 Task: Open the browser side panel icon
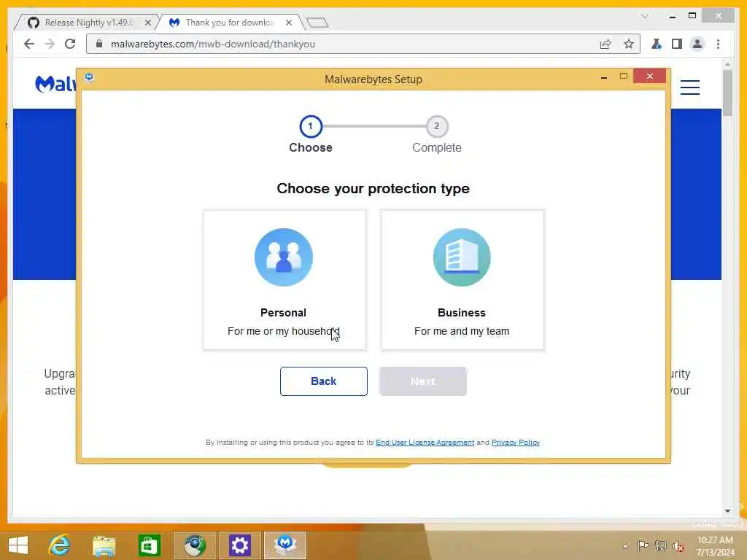676,44
